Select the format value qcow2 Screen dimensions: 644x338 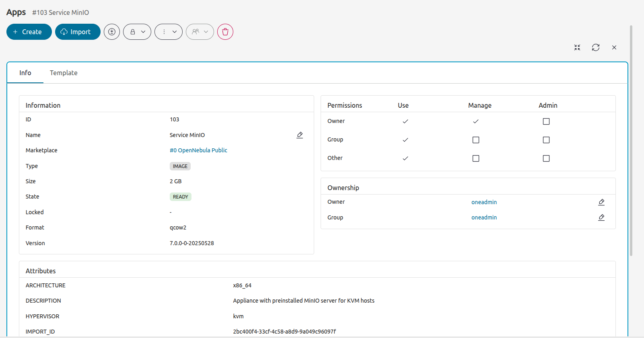178,227
